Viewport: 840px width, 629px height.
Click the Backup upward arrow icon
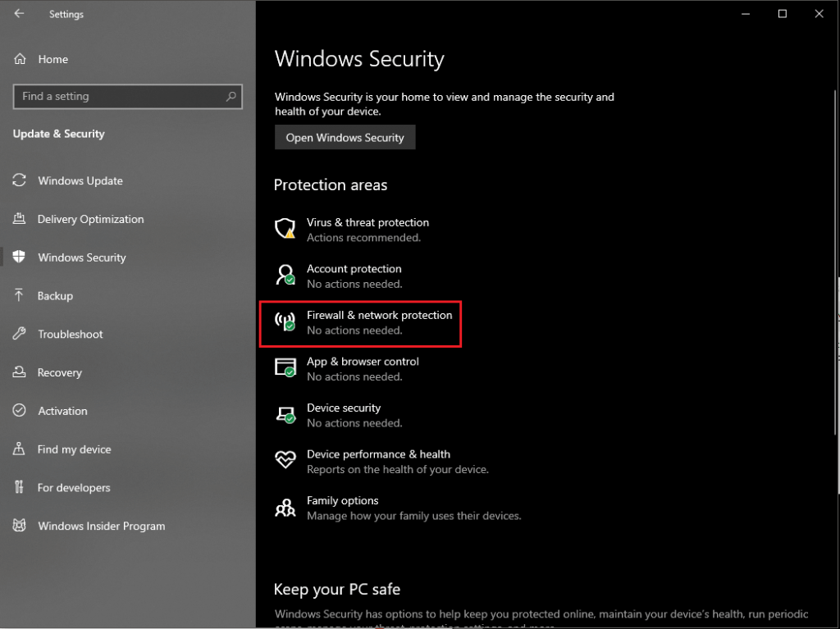pyautogui.click(x=20, y=295)
